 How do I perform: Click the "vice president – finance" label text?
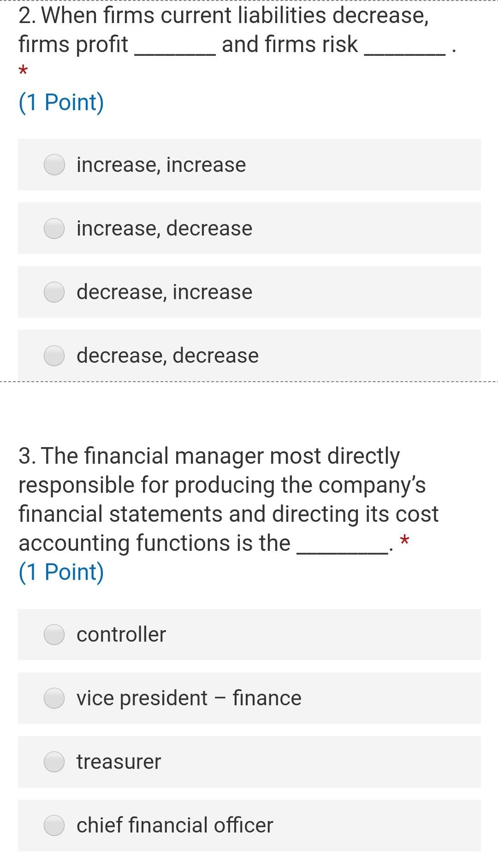189,698
